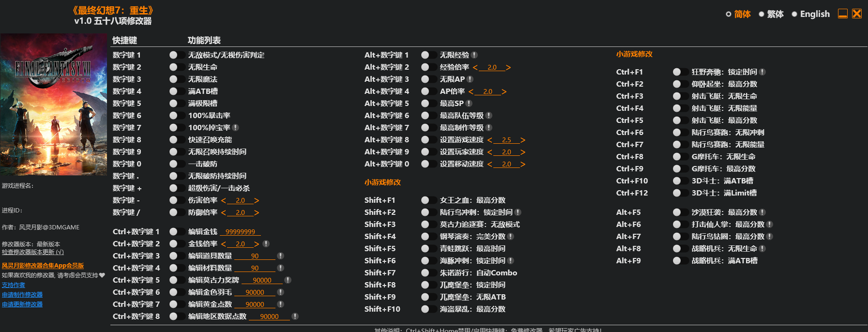868x332 pixels.
Task: Increase 防御倍率 with right arrow
Action: [x=257, y=212]
